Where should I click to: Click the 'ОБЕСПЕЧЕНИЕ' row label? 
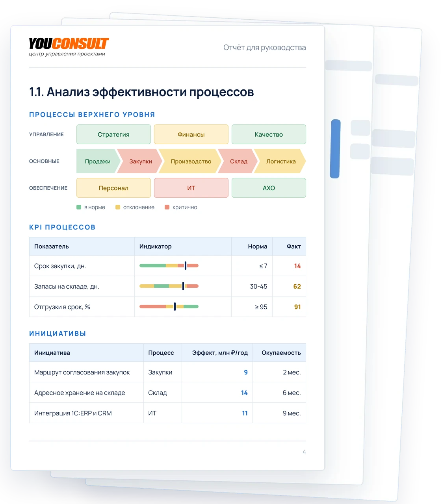[x=48, y=188]
